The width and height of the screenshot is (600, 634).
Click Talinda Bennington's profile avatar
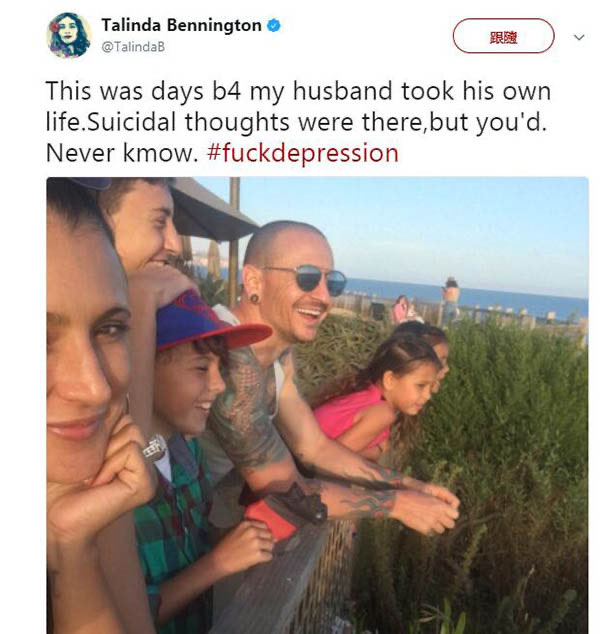point(69,35)
